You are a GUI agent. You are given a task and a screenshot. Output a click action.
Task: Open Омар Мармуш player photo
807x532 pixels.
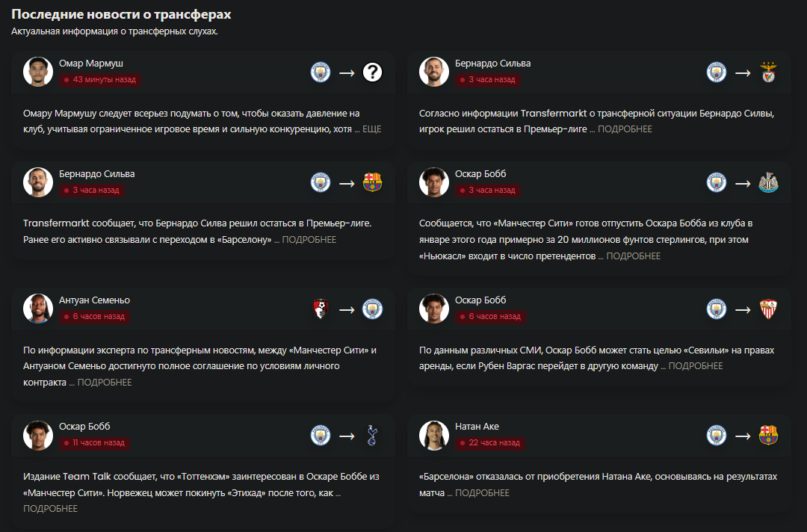[x=38, y=71]
